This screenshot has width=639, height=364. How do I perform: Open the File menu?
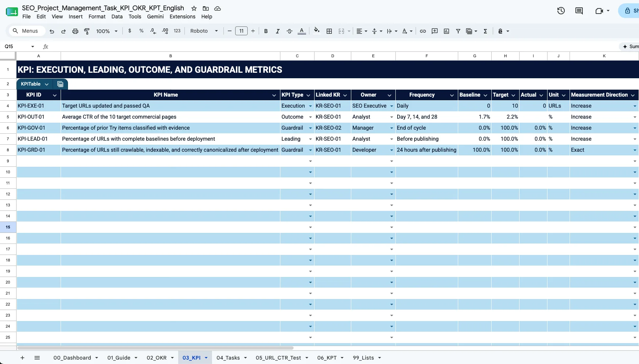coord(26,17)
